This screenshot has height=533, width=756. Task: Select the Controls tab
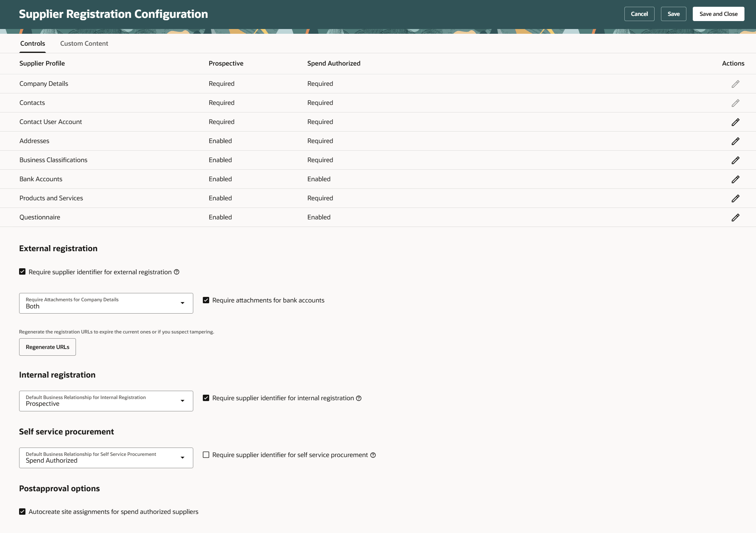pos(33,43)
